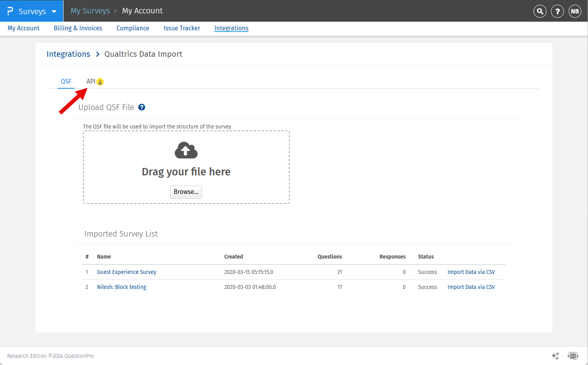The width and height of the screenshot is (588, 365).
Task: Select the QSF tab
Action: [66, 81]
